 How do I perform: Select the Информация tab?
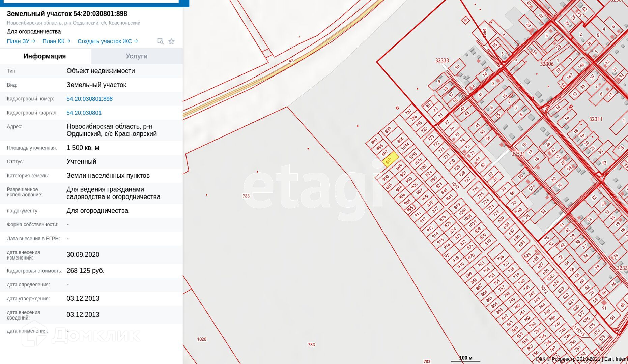(45, 56)
